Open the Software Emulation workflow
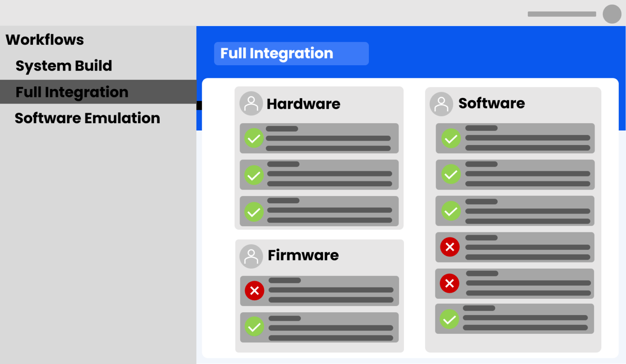The width and height of the screenshot is (626, 364). pyautogui.click(x=87, y=118)
